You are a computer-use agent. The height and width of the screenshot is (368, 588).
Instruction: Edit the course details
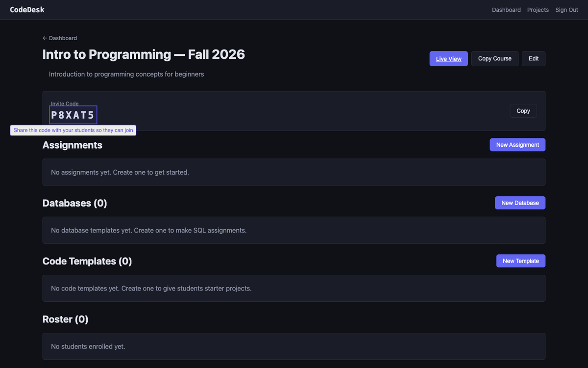533,59
